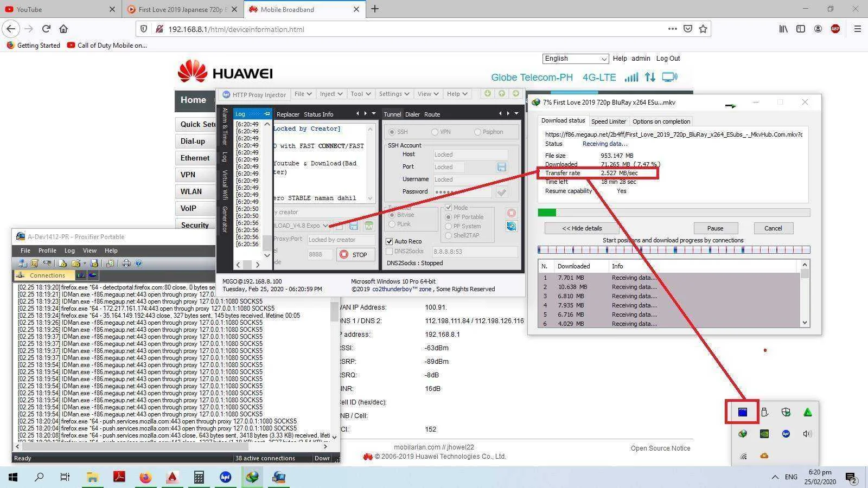This screenshot has width=868, height=488.
Task: Switch to Options on completion tab
Action: click(661, 121)
